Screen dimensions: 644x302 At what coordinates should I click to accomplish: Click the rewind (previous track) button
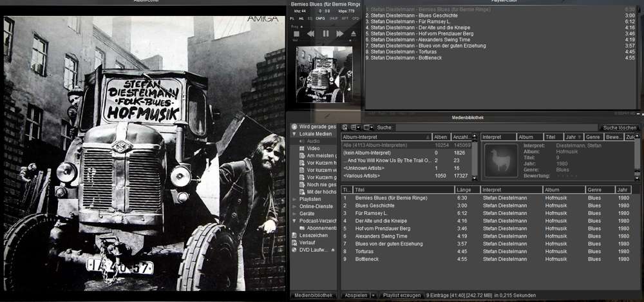coord(310,33)
